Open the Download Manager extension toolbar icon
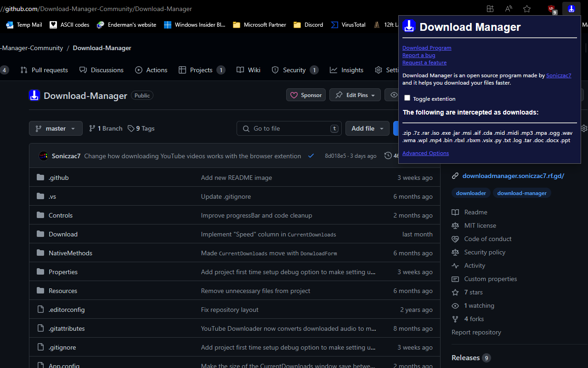The width and height of the screenshot is (588, 368). click(571, 9)
